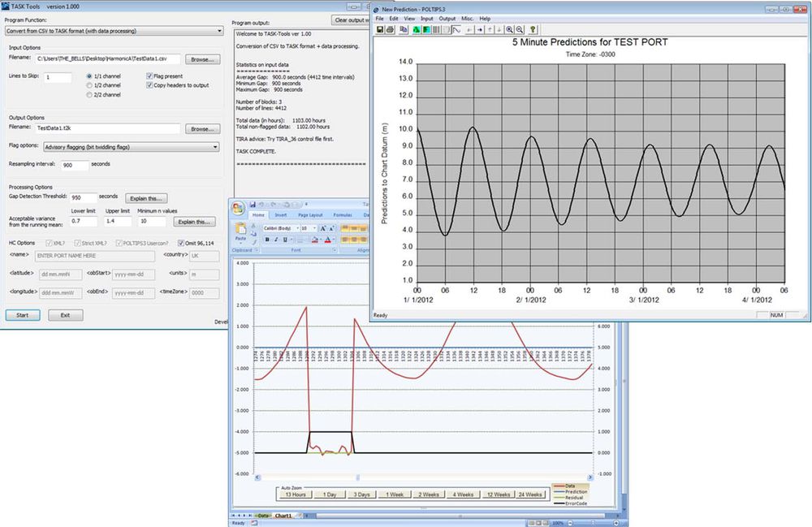
Task: Select the curve graph view icon in POLTIPS
Action: tap(456, 29)
